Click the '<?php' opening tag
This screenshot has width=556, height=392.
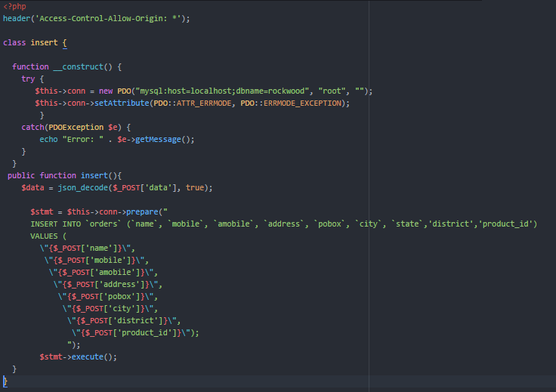coord(14,6)
